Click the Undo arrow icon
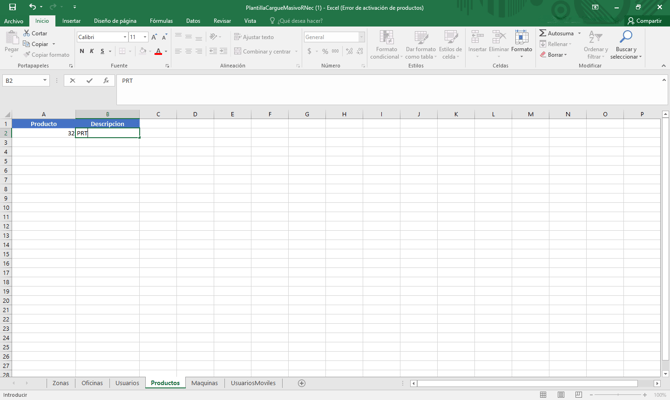Screen dimensions: 670x400 32,7
